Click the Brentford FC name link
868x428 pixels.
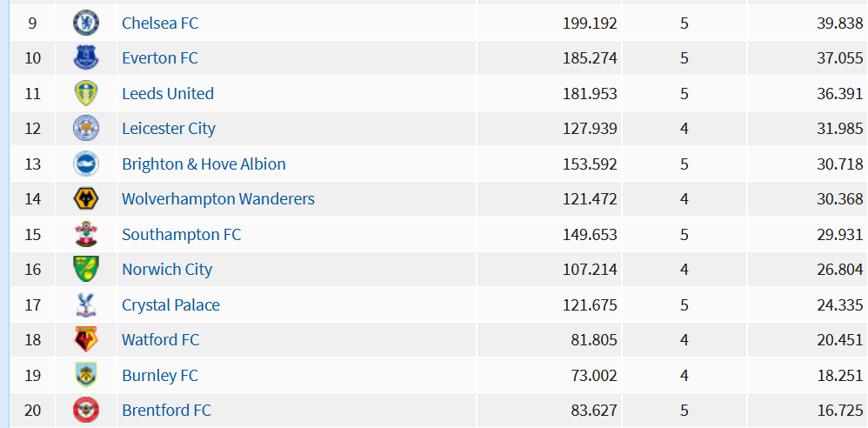click(167, 411)
